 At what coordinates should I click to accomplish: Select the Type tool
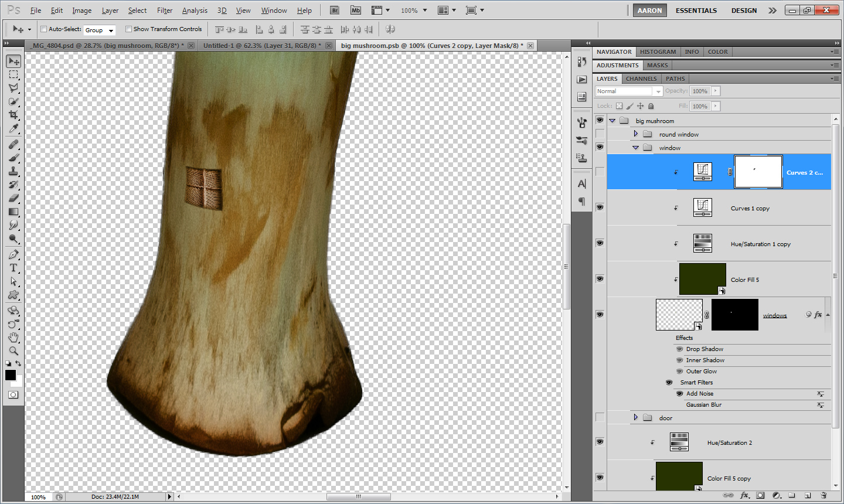[x=13, y=268]
